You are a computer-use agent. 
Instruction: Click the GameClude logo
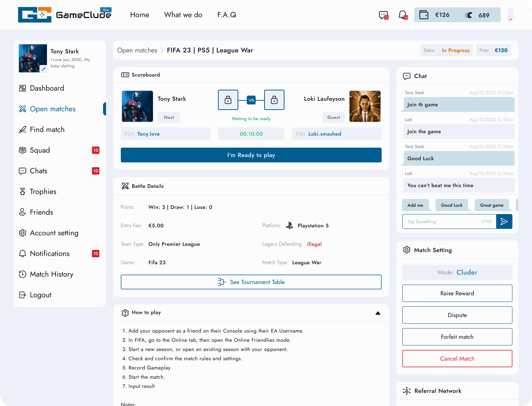coord(65,15)
